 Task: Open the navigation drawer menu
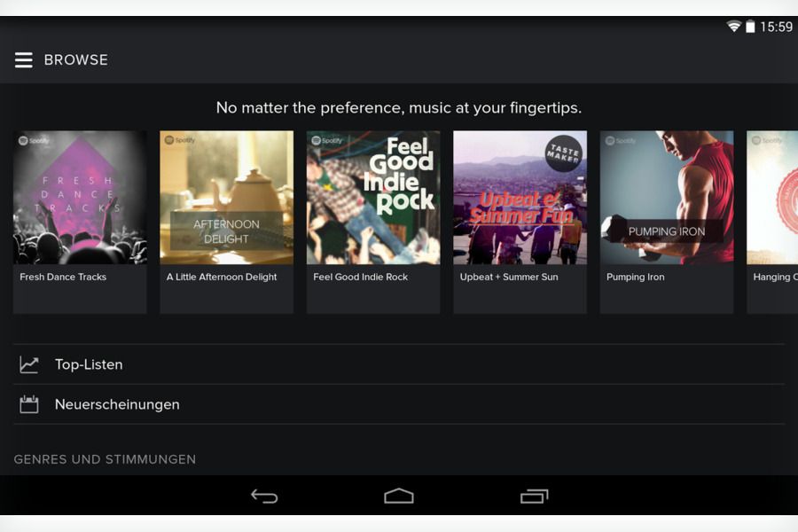pyautogui.click(x=23, y=59)
